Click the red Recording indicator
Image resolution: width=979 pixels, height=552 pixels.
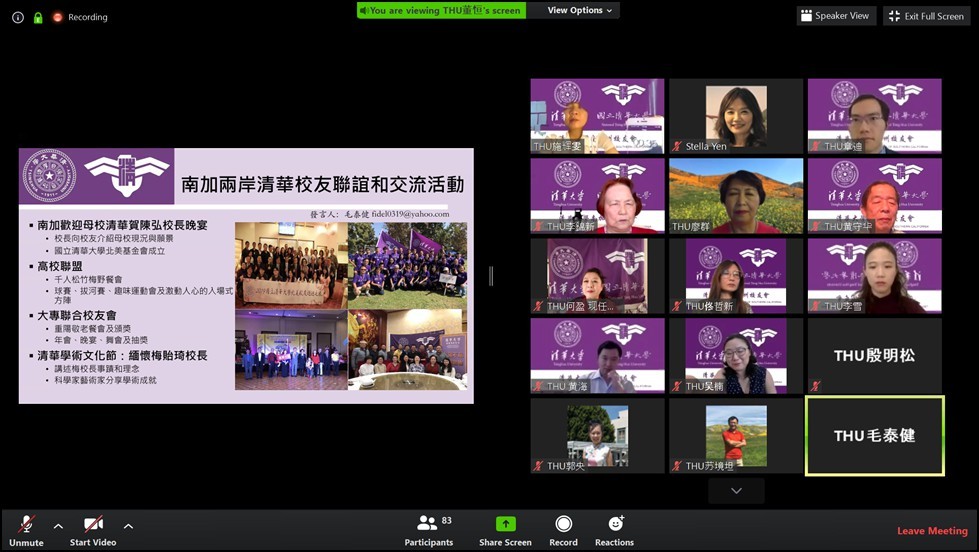click(x=80, y=17)
